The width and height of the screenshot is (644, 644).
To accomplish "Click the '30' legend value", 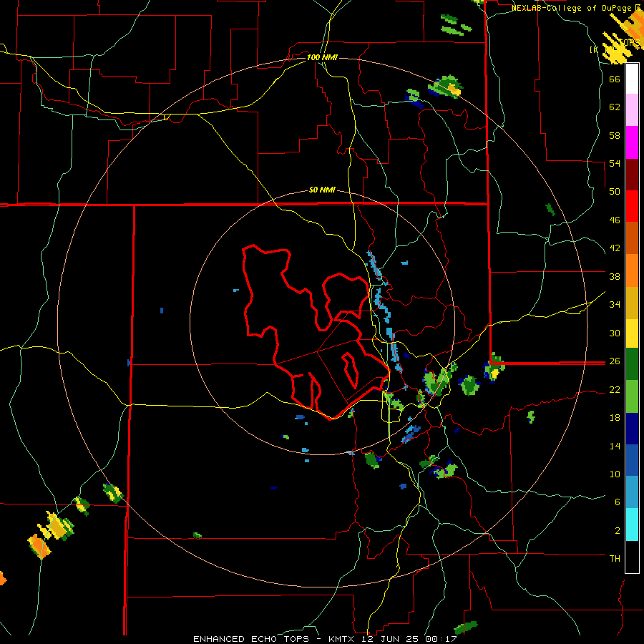I will 615,333.
